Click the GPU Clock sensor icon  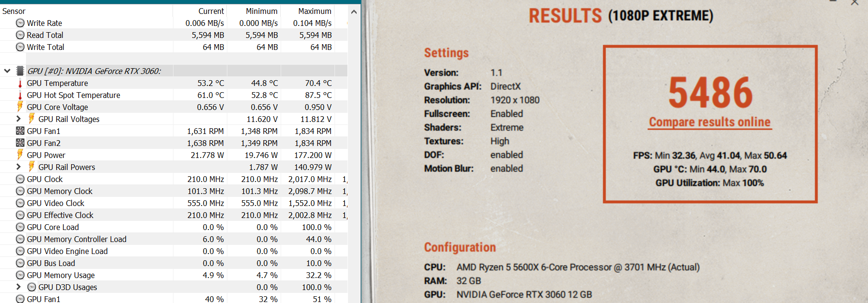pos(20,179)
